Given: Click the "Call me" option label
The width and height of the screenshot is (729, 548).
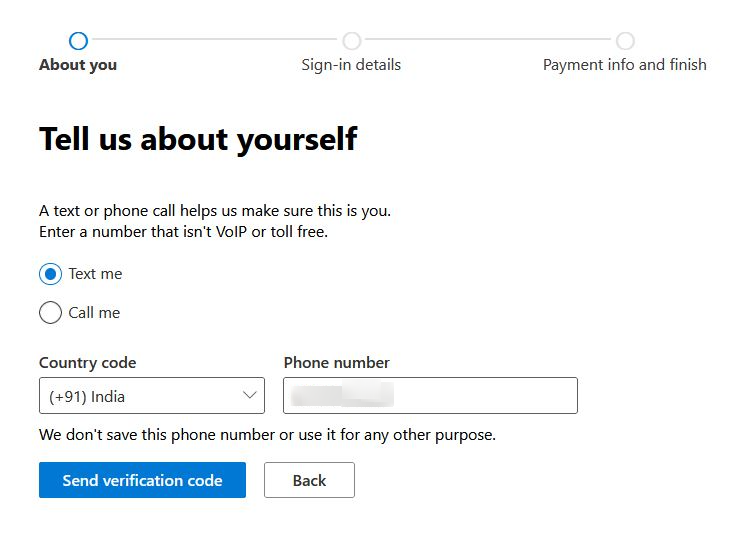Looking at the screenshot, I should [94, 313].
